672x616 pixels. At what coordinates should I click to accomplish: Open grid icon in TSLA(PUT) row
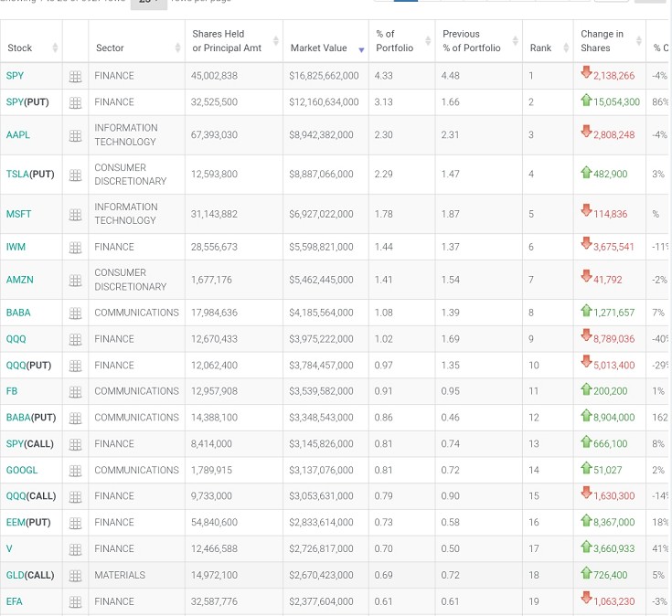pyautogui.click(x=75, y=175)
